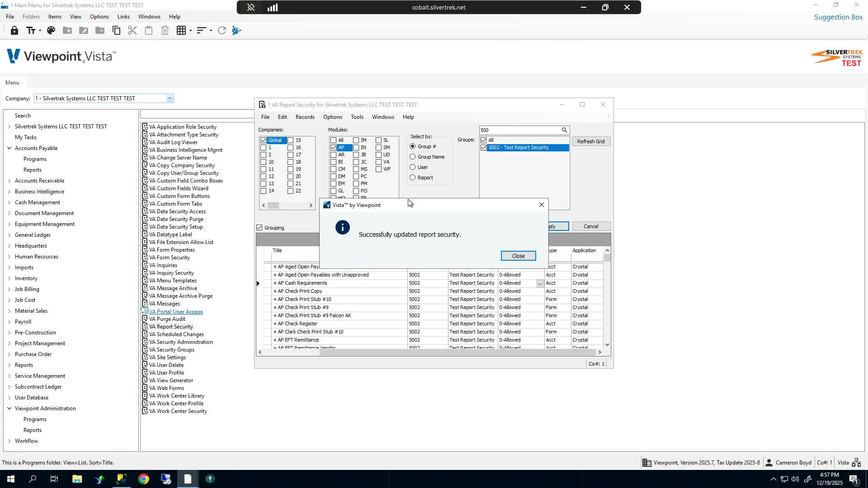The image size is (868, 488).
Task: Open Chrome from the taskbar
Action: tap(144, 479)
